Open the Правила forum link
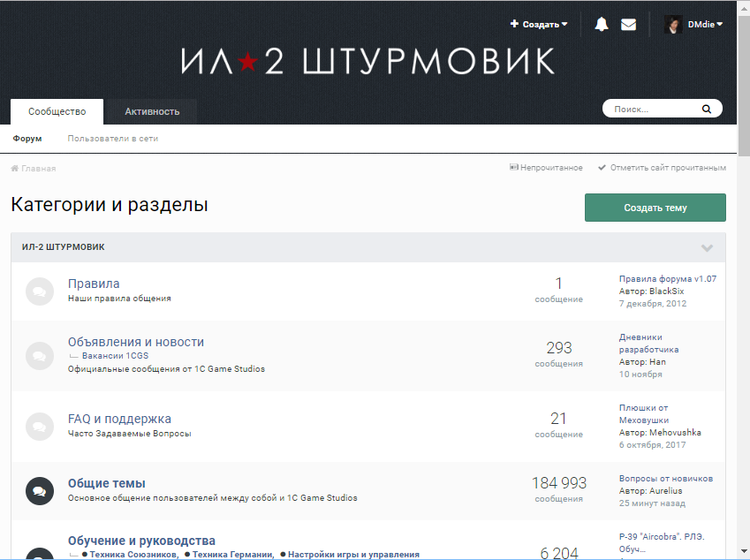Image resolution: width=750 pixels, height=560 pixels. pos(94,284)
